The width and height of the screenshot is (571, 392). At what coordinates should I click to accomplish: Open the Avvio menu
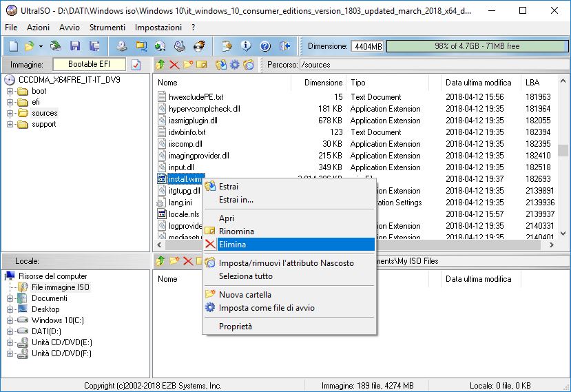(70, 28)
